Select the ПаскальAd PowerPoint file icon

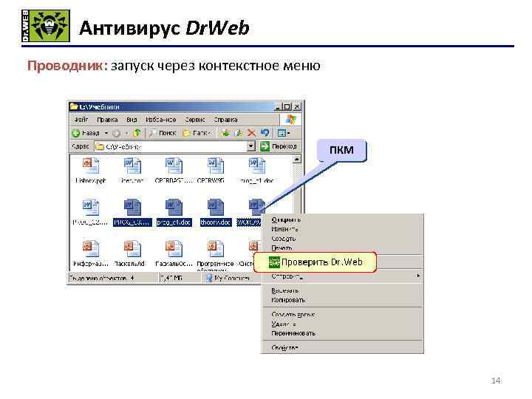coord(132,249)
